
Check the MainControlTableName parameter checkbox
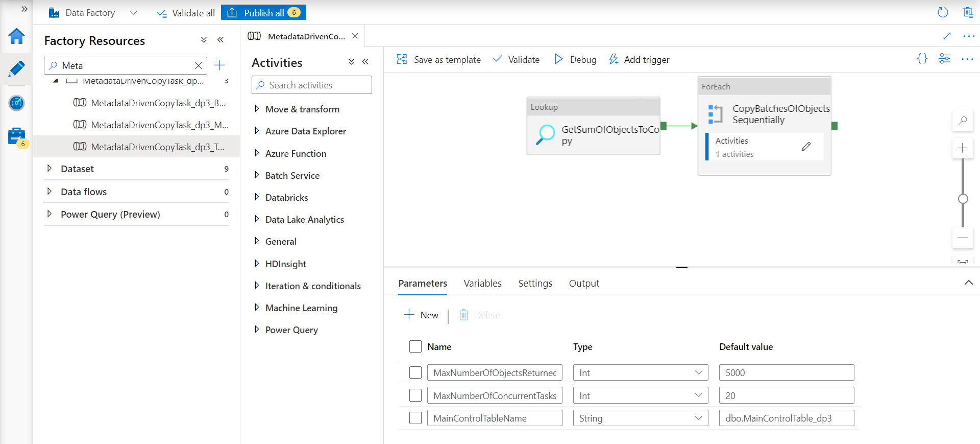pos(415,418)
